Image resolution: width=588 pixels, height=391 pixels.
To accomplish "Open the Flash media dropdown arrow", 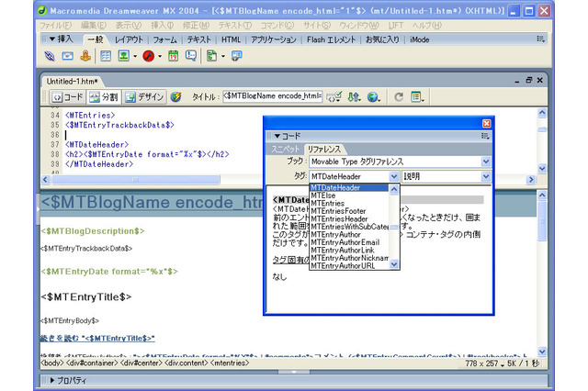I will [160, 57].
